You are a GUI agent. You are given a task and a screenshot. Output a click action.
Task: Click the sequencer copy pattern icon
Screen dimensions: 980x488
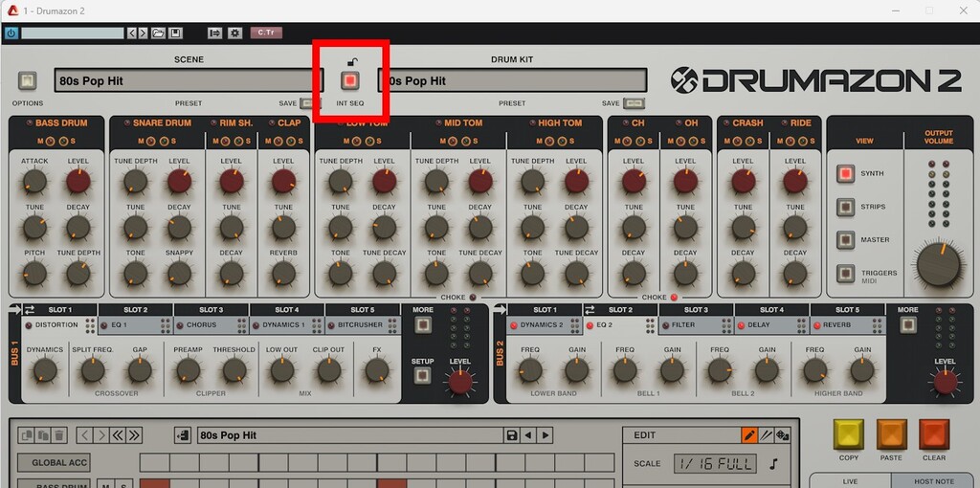[27, 435]
